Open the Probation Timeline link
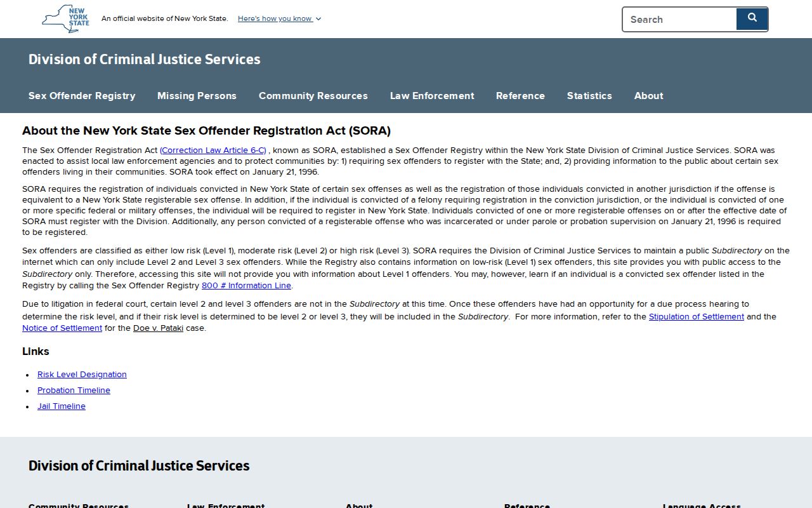This screenshot has height=508, width=812. click(74, 391)
